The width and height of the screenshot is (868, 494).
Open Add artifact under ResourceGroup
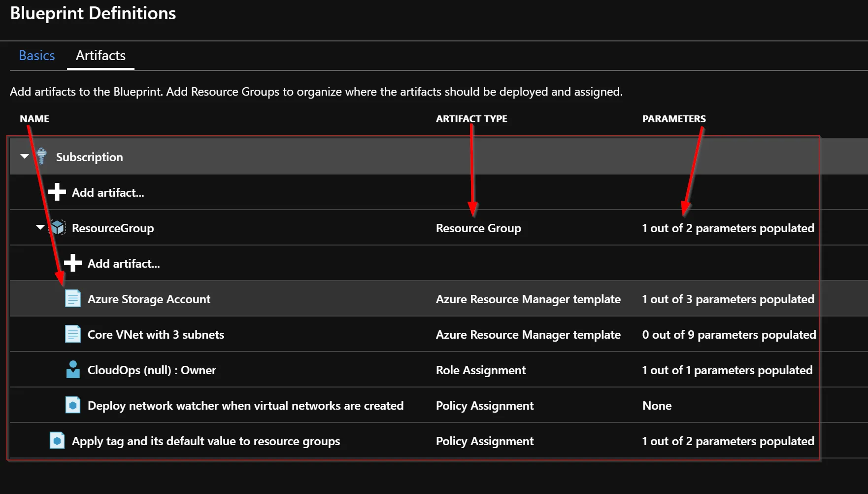(124, 264)
